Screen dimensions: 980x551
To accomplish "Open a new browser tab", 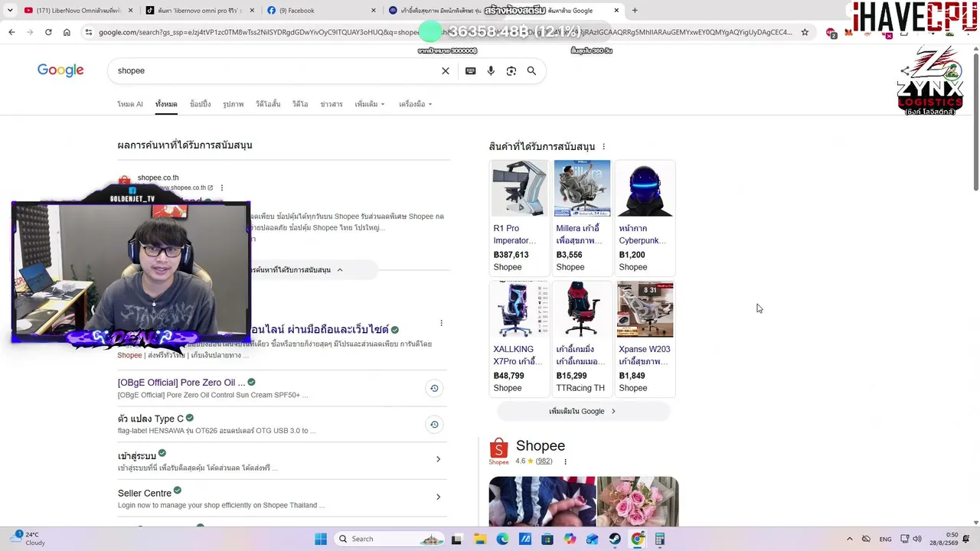I will pyautogui.click(x=635, y=11).
